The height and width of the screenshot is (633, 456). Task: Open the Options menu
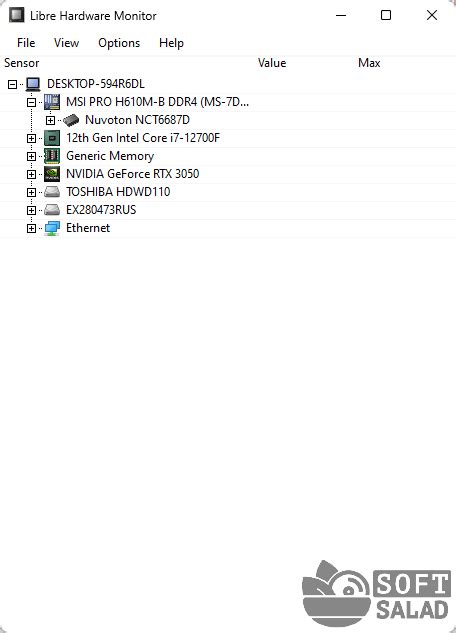119,43
